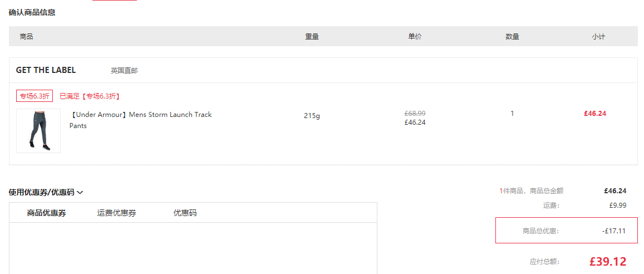Click the red £46.24 subtotal
The height and width of the screenshot is (274, 644).
[x=595, y=114]
